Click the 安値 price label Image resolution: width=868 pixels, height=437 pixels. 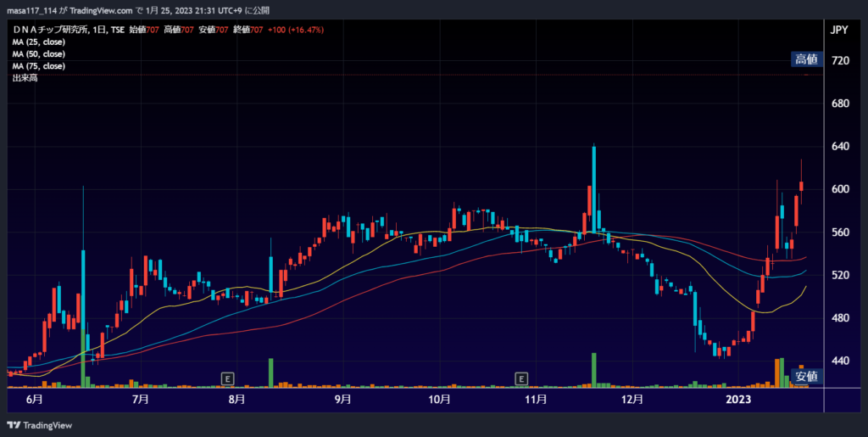tap(807, 377)
